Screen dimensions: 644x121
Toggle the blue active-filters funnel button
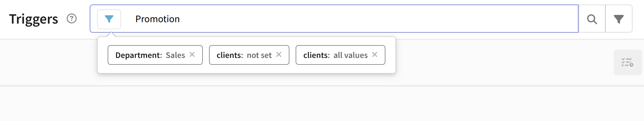[x=109, y=19]
